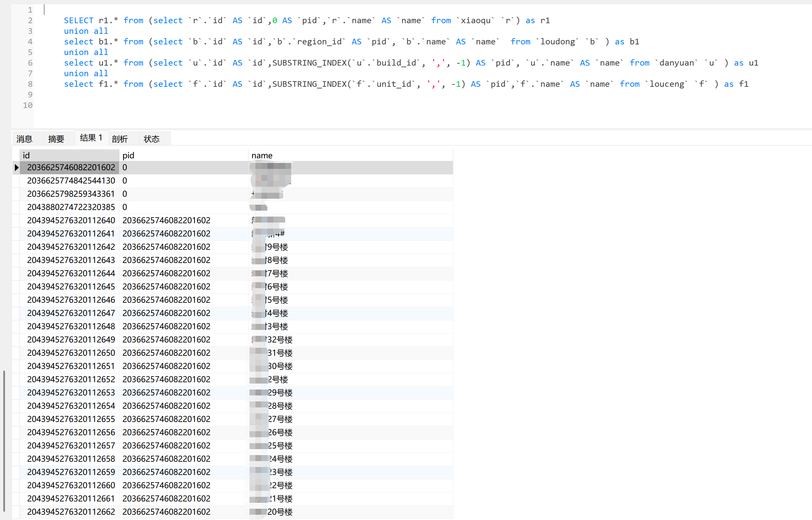Click the xiaoqu table name in query
The height and width of the screenshot is (520, 812).
click(476, 21)
